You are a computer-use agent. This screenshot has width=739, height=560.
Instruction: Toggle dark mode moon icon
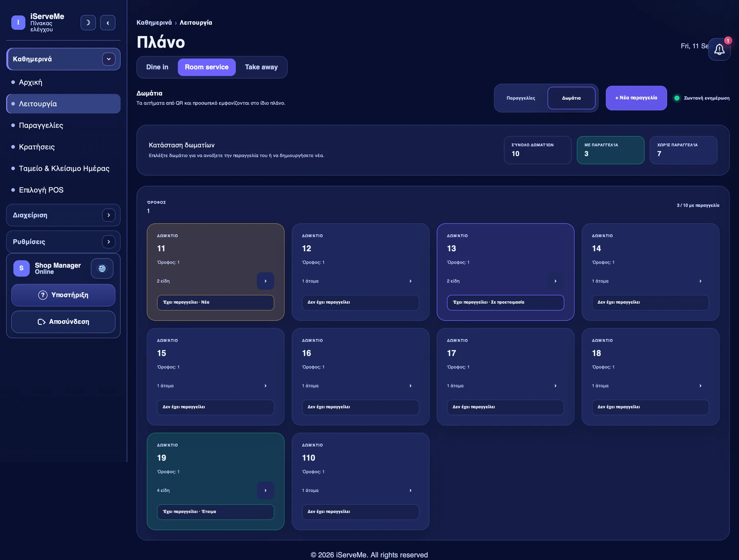88,23
